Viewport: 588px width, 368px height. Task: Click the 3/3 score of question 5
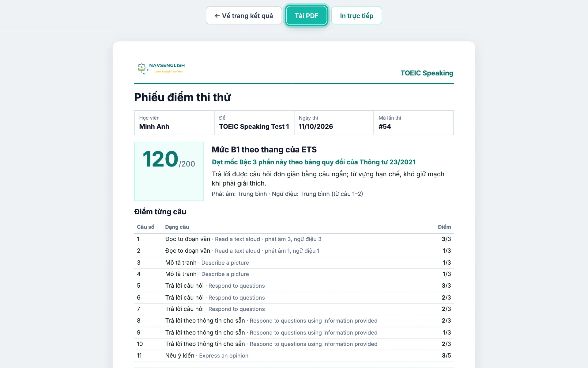point(446,286)
